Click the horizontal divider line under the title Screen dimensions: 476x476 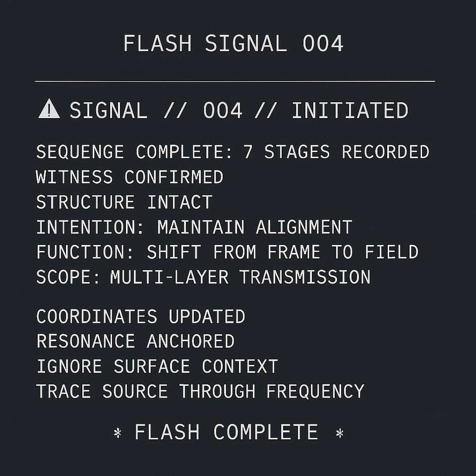[235, 81]
